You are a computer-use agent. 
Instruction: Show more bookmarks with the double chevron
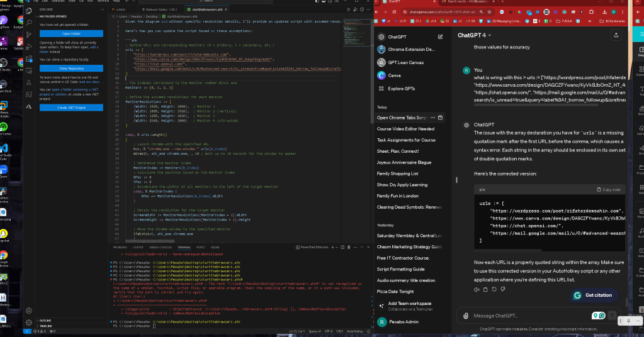click(590, 21)
